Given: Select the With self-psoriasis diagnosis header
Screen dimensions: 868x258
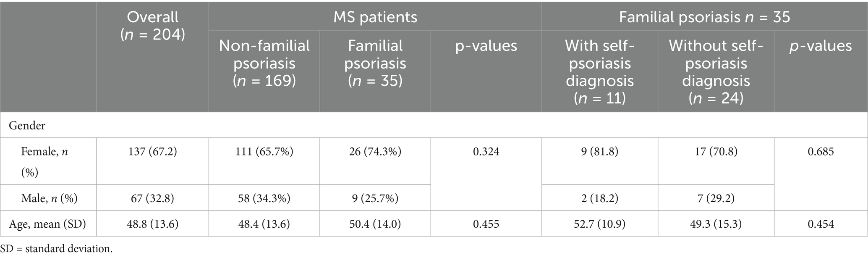Looking at the screenshot, I should (x=599, y=71).
